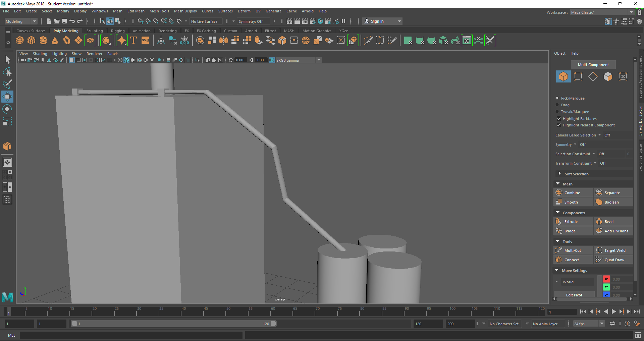Open the Mesh Tools menu
644x341 pixels.
[x=159, y=11]
